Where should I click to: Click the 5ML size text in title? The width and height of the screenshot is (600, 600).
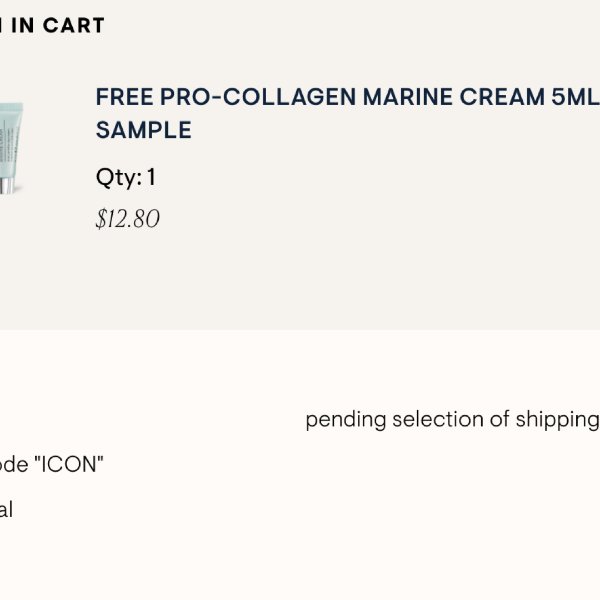(576, 97)
